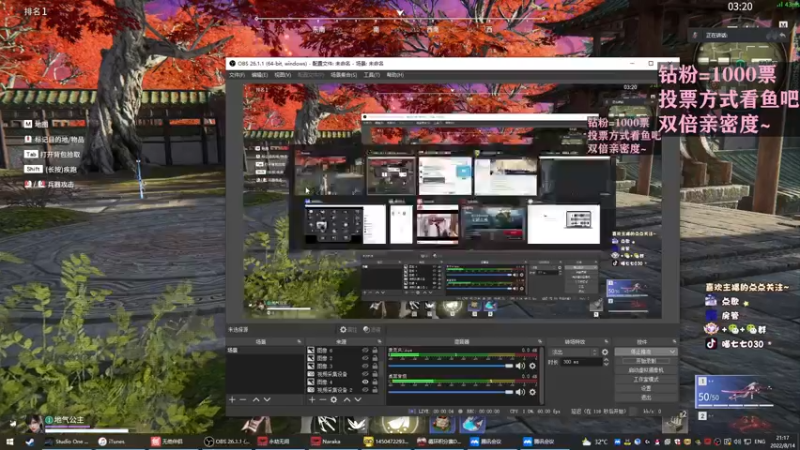
Task: Open 桌面音频 mixer settings gear
Action: click(532, 392)
